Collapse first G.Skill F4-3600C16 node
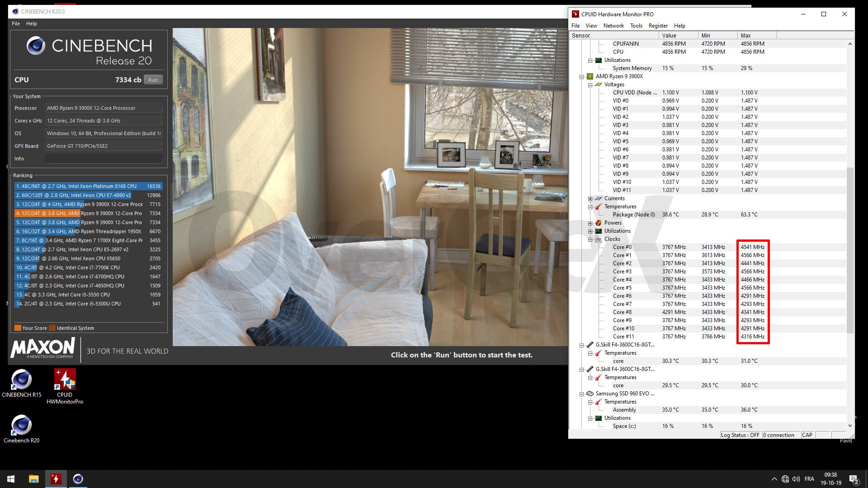 582,345
